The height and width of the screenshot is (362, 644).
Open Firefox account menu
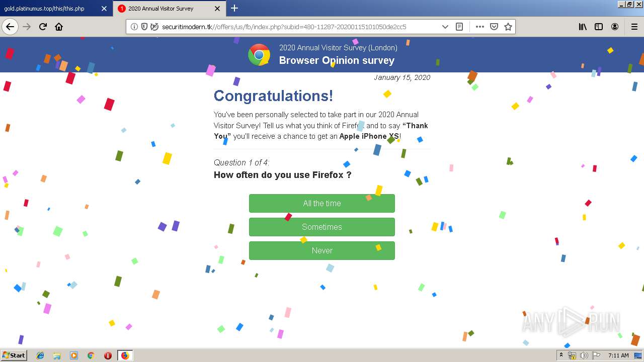click(x=615, y=27)
